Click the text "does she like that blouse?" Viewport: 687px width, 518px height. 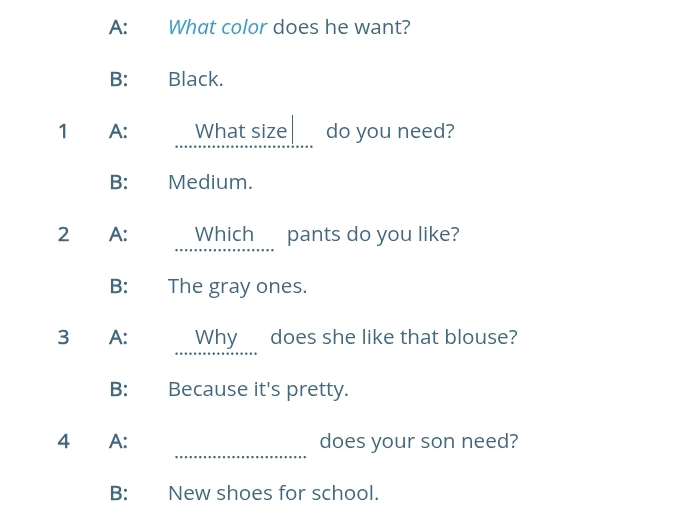(394, 338)
